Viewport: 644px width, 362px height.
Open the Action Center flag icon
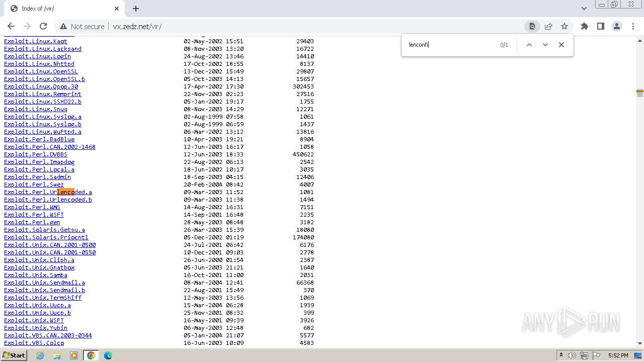click(x=597, y=355)
